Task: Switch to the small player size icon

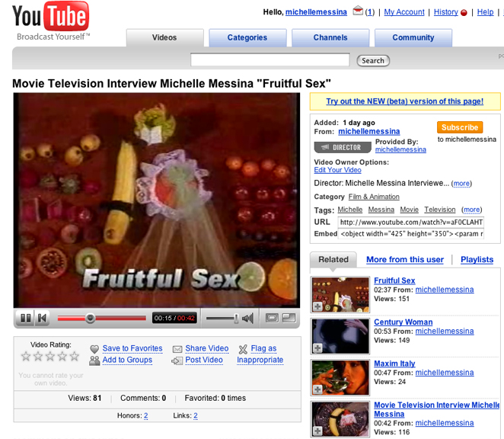Action: [272, 319]
